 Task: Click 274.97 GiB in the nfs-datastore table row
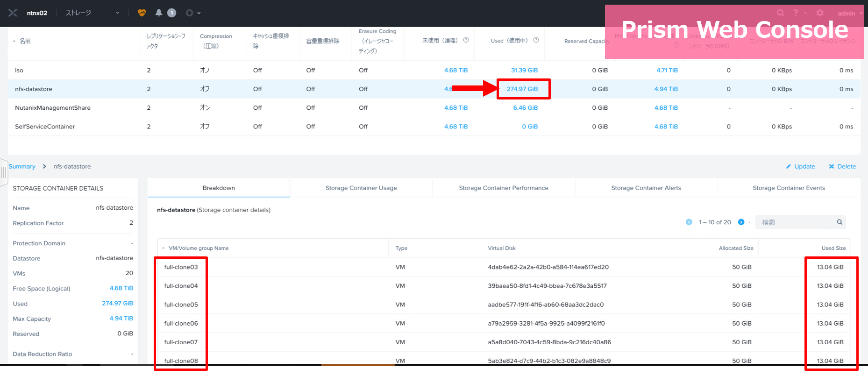click(x=522, y=89)
